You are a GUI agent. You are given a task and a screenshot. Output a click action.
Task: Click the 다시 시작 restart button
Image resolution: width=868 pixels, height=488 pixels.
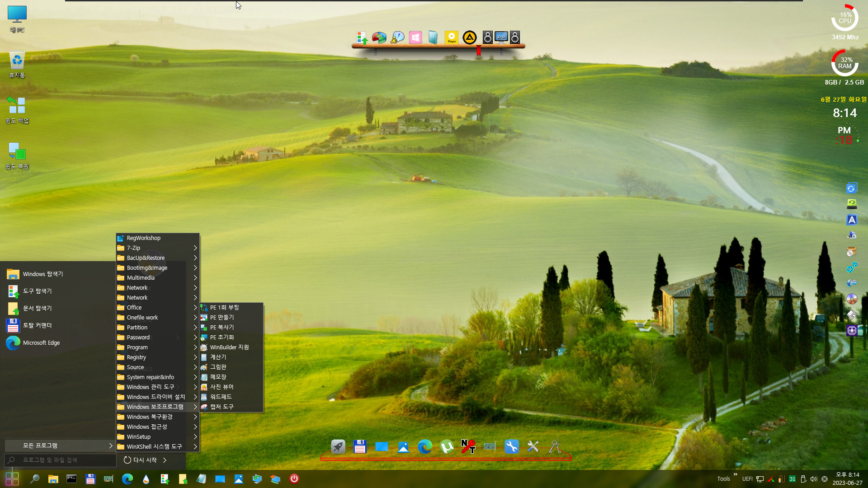click(140, 460)
